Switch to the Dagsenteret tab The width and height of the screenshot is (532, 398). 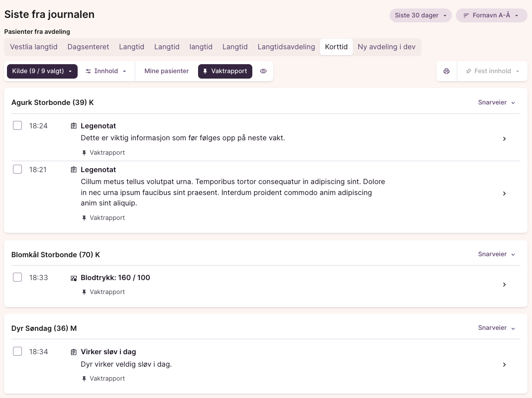click(88, 47)
